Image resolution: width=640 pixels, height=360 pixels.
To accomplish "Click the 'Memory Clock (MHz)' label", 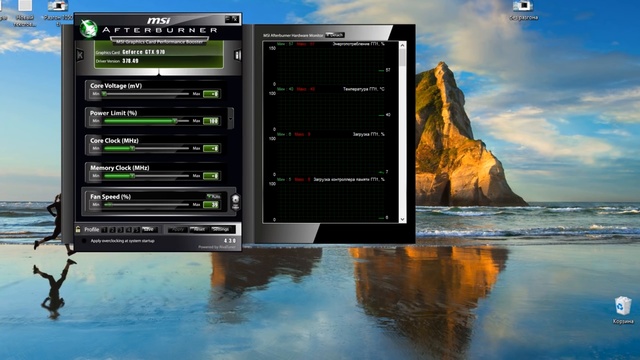I will coord(120,168).
